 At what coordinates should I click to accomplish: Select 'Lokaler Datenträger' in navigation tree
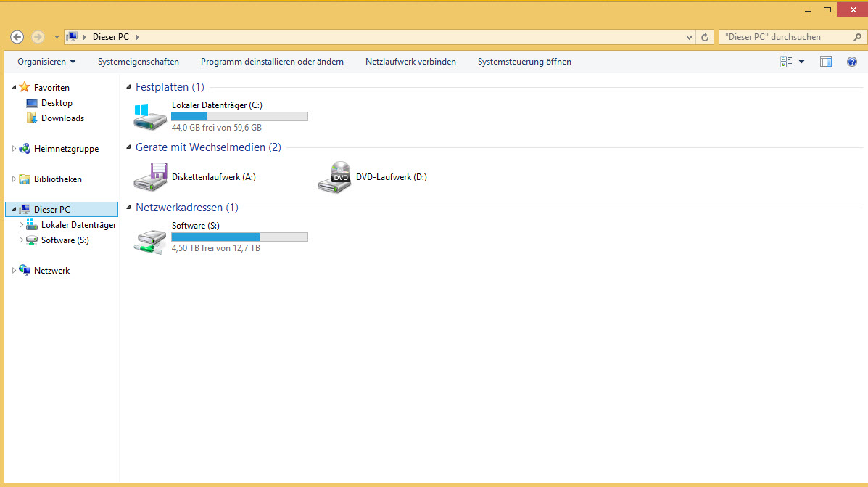(78, 225)
